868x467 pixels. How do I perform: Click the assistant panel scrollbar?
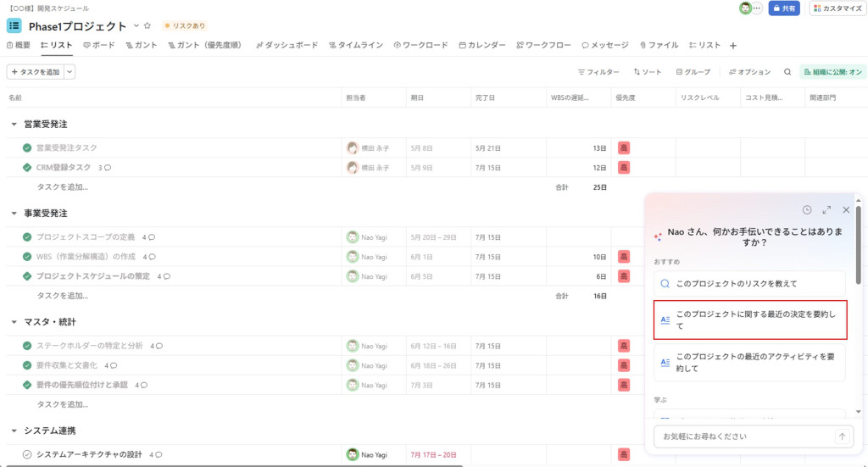(x=858, y=245)
